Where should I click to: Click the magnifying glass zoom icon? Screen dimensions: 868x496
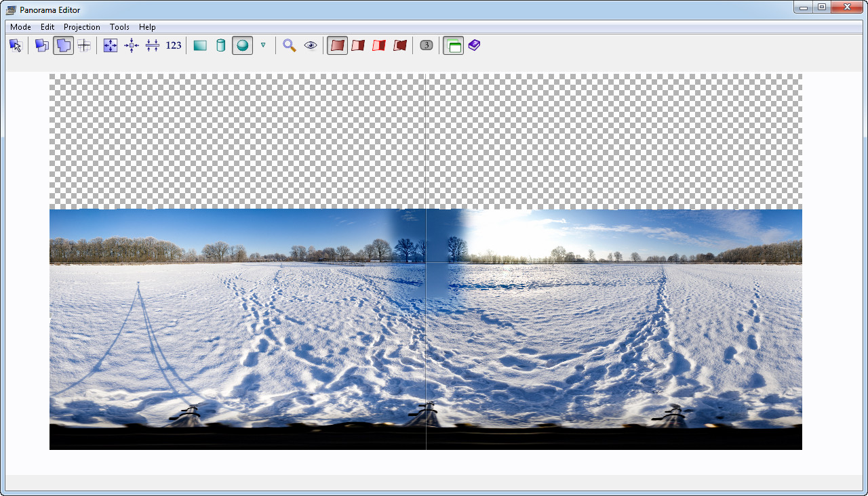[x=290, y=45]
